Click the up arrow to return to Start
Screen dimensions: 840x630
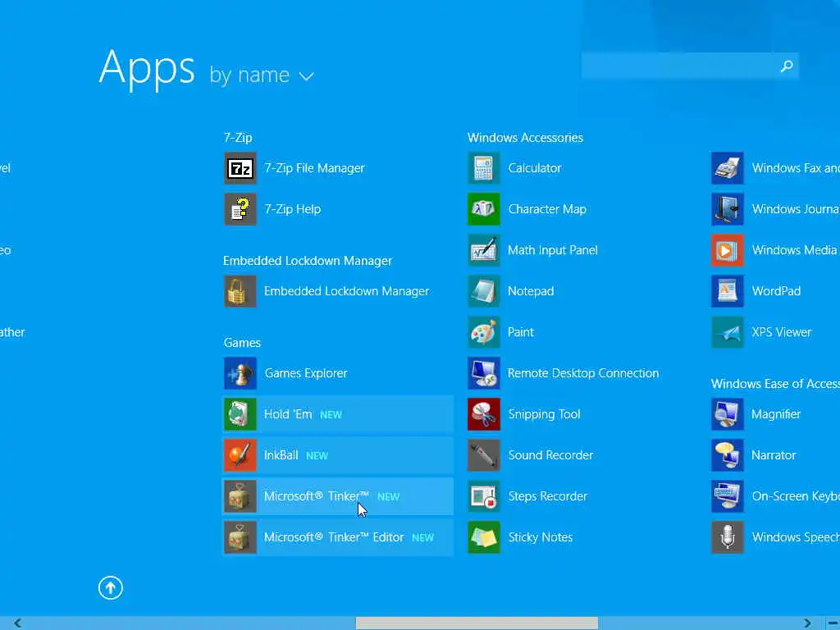111,587
